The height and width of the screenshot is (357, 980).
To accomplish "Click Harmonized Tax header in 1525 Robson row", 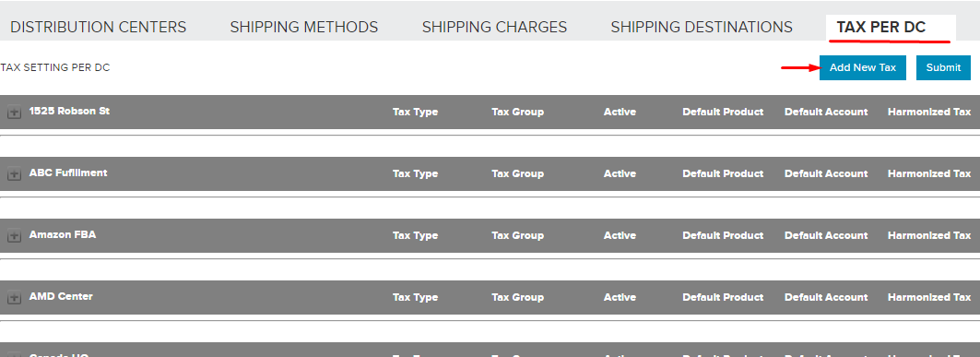I will click(x=929, y=112).
